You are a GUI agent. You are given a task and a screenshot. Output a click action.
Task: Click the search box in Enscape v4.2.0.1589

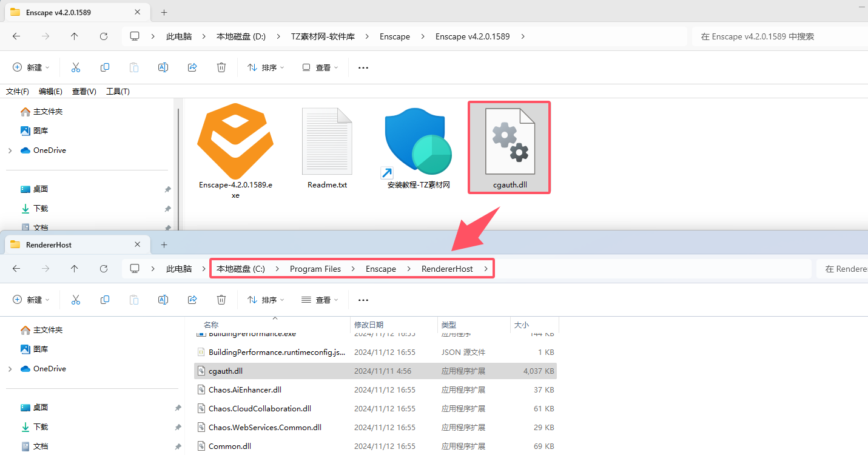coord(780,36)
